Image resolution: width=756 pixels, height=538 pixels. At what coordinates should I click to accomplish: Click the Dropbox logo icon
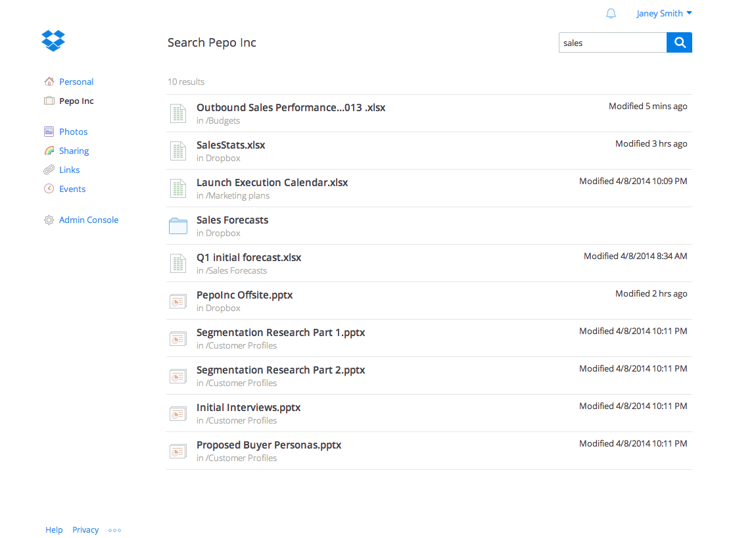pyautogui.click(x=53, y=41)
